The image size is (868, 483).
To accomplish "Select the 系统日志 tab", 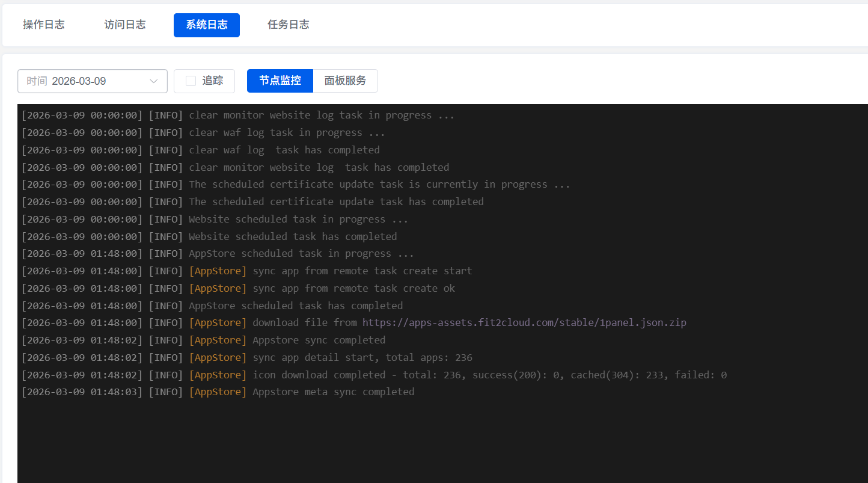I will (206, 25).
